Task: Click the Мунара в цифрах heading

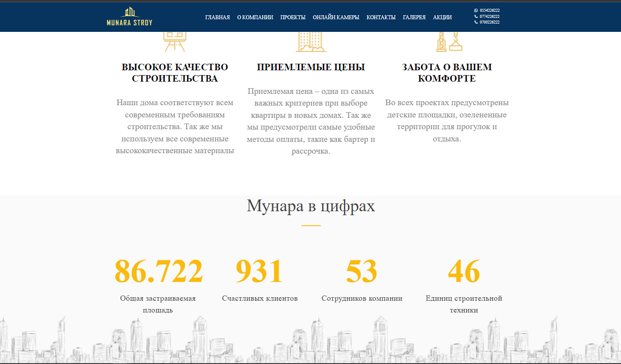Action: (x=311, y=205)
